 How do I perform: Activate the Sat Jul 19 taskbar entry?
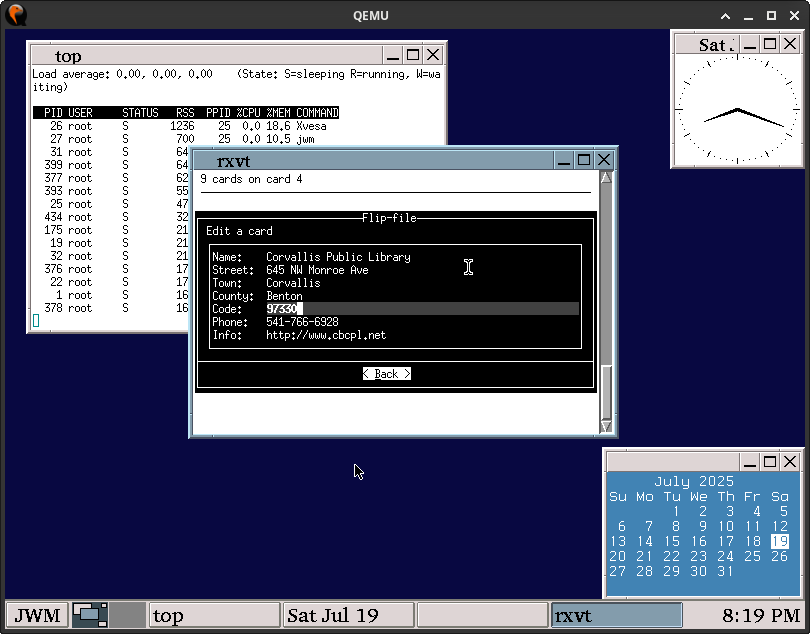point(349,615)
